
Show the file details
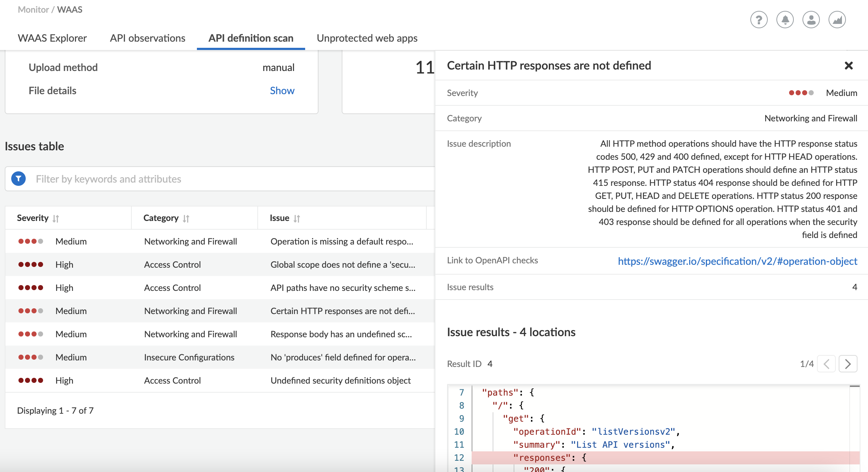(x=282, y=91)
